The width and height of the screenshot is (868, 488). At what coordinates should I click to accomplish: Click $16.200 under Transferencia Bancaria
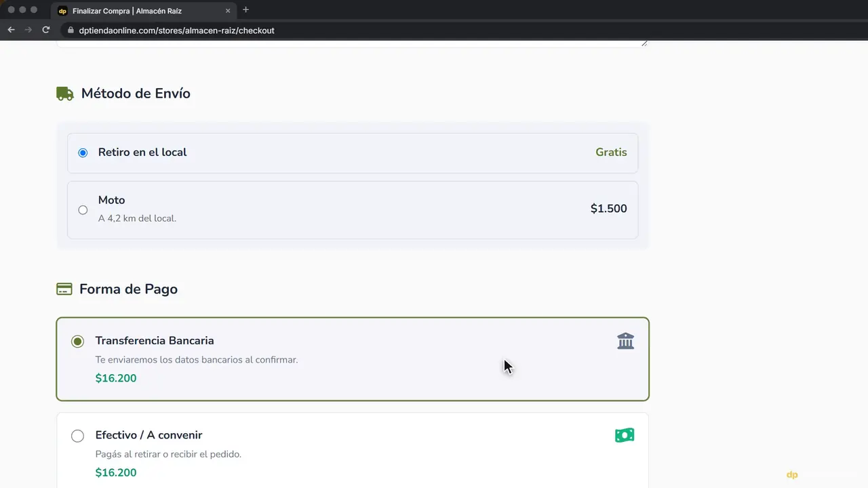click(116, 378)
